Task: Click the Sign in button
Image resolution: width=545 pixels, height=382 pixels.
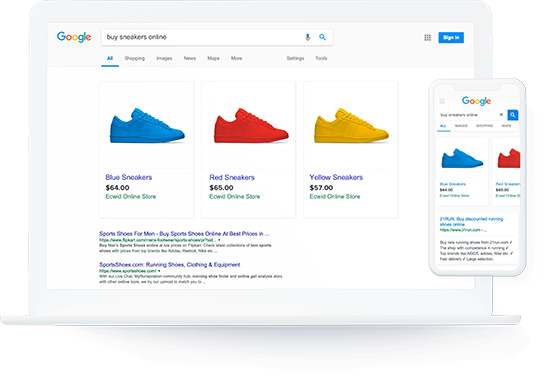Action: click(x=451, y=38)
